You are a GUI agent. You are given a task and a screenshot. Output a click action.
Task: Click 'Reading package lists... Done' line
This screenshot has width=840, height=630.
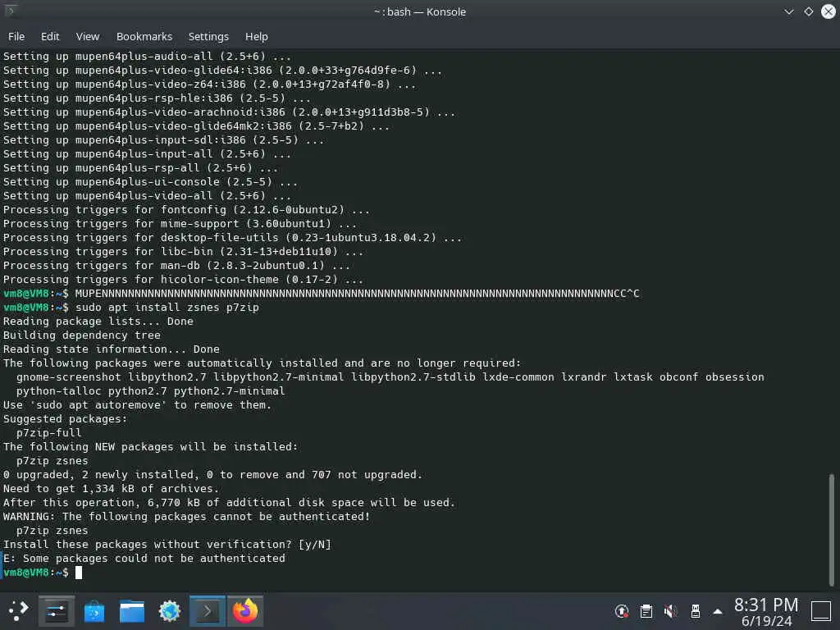pos(98,322)
